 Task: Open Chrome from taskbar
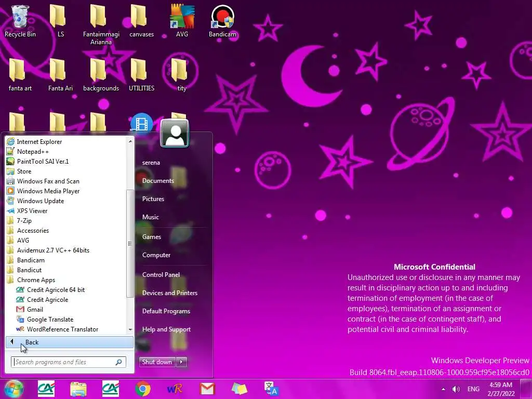click(143, 389)
